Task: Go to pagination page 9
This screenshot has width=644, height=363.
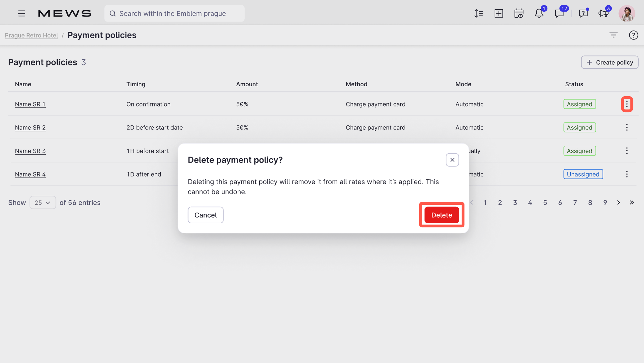Action: [x=605, y=202]
